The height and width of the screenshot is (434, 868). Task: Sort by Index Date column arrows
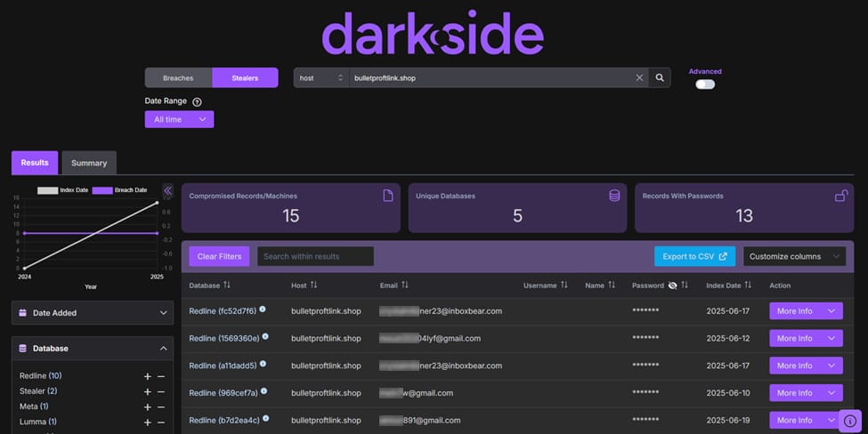[748, 285]
